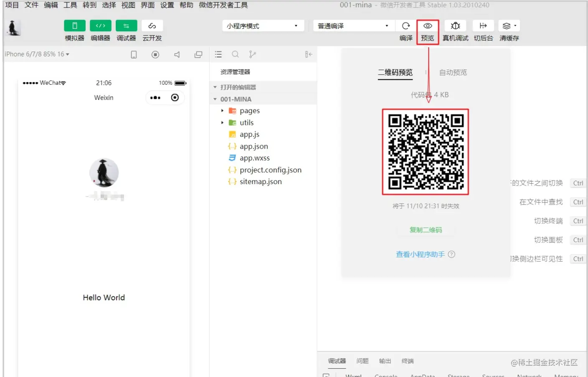Open the 设置 menu

(167, 5)
